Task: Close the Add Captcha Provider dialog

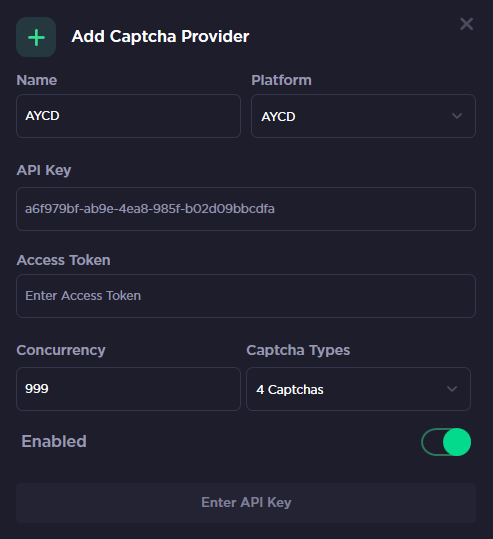Action: (x=467, y=24)
